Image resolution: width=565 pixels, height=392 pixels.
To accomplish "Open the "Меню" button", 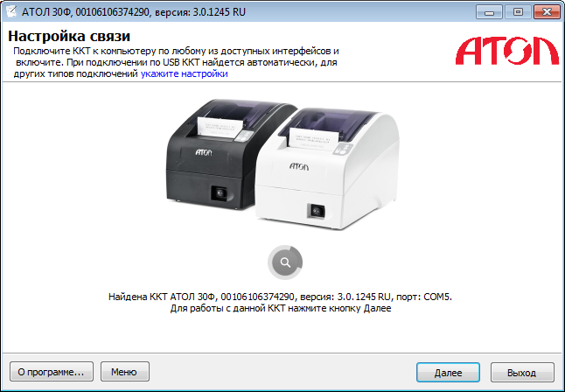I will (x=125, y=372).
